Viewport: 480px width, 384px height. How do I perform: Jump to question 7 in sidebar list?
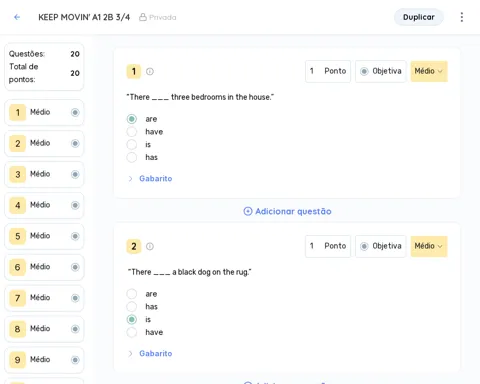point(44,298)
